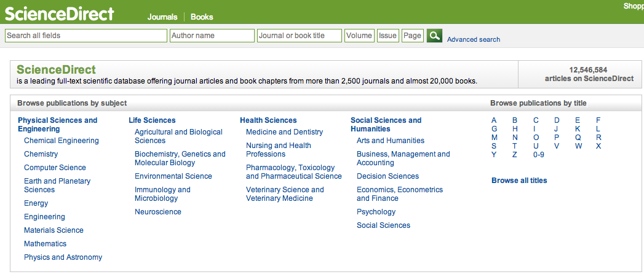Browse titles under 0-9
This screenshot has width=644, height=277.
coord(538,155)
